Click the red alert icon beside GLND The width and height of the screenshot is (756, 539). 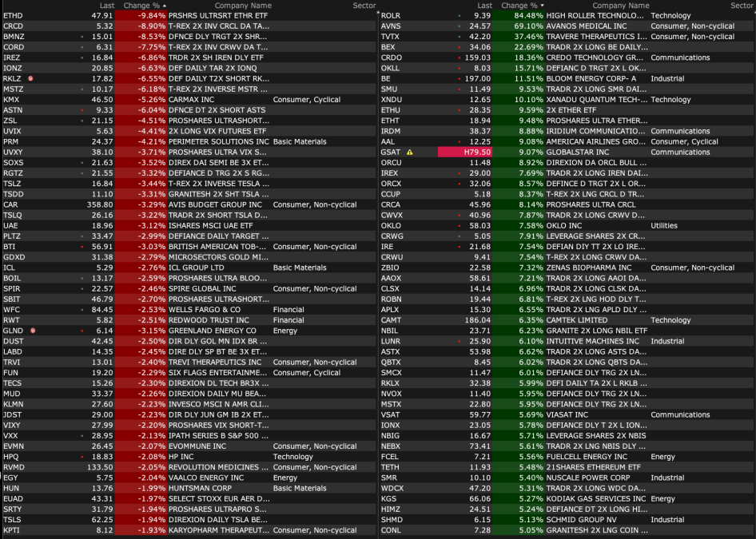click(x=31, y=331)
